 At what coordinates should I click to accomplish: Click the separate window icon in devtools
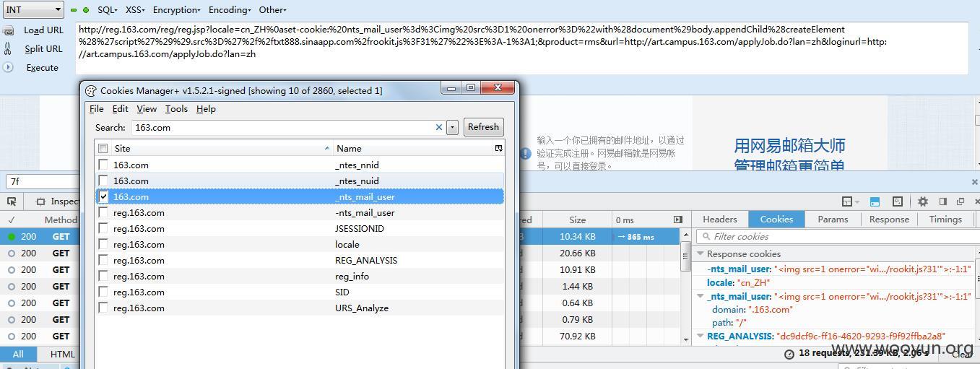point(961,201)
